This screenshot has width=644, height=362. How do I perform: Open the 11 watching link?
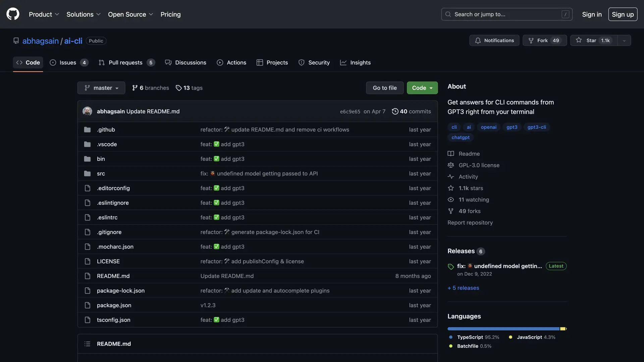tap(474, 199)
